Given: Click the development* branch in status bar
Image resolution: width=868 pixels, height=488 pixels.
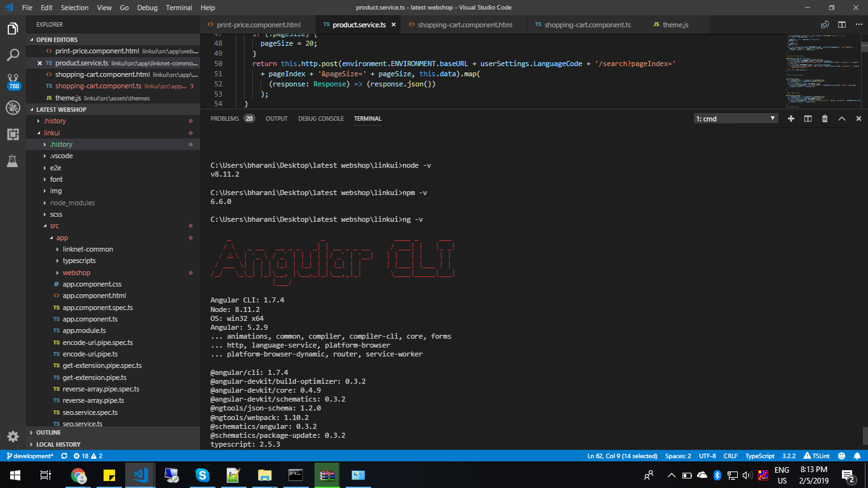Looking at the screenshot, I should [30, 456].
